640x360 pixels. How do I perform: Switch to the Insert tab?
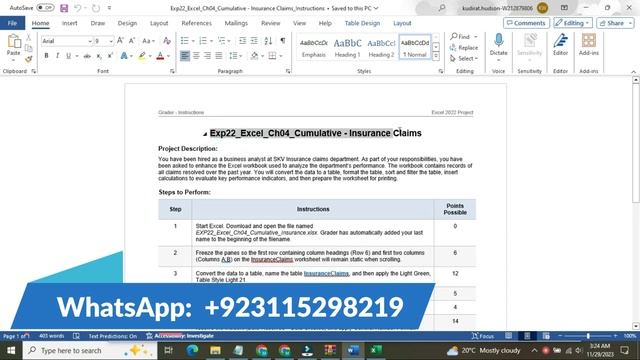[69, 23]
